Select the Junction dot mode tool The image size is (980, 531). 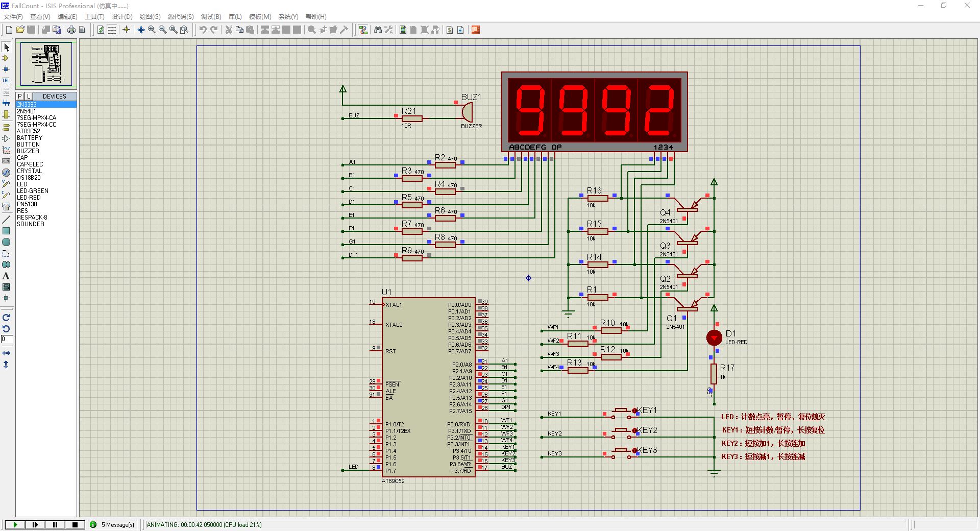[x=6, y=69]
